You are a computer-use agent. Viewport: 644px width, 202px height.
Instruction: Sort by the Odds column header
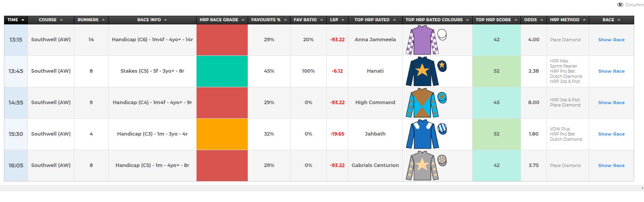pyautogui.click(x=534, y=20)
